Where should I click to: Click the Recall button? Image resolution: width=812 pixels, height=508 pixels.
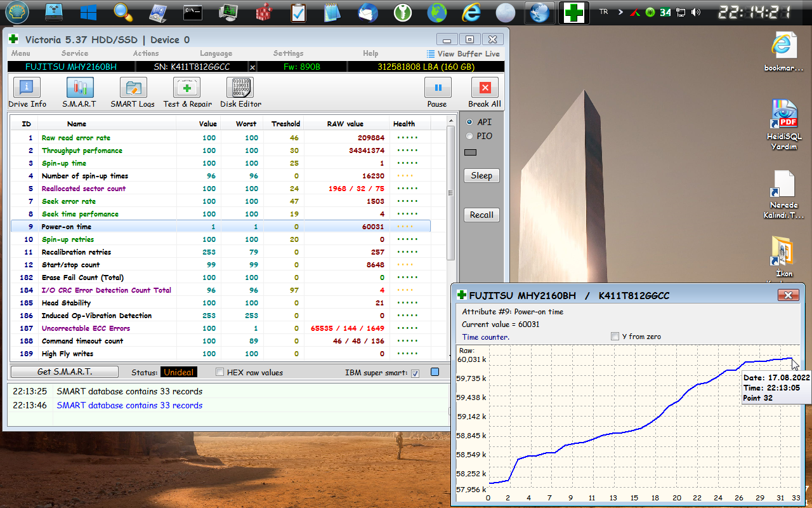481,215
